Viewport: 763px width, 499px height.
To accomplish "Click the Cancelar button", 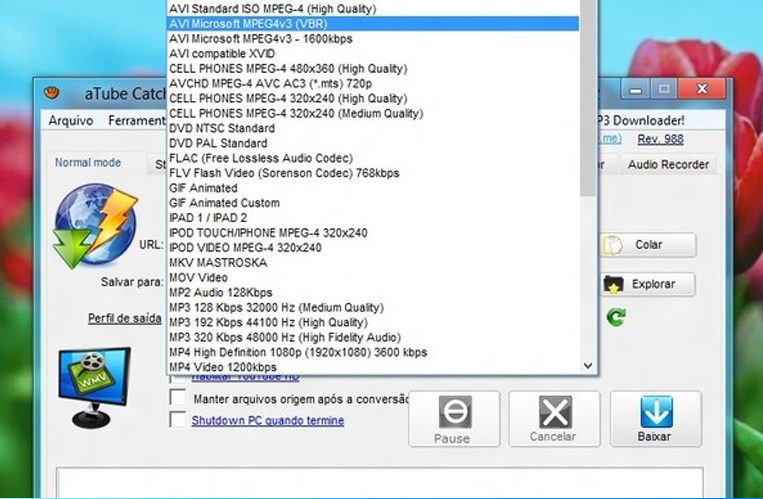I will click(554, 419).
